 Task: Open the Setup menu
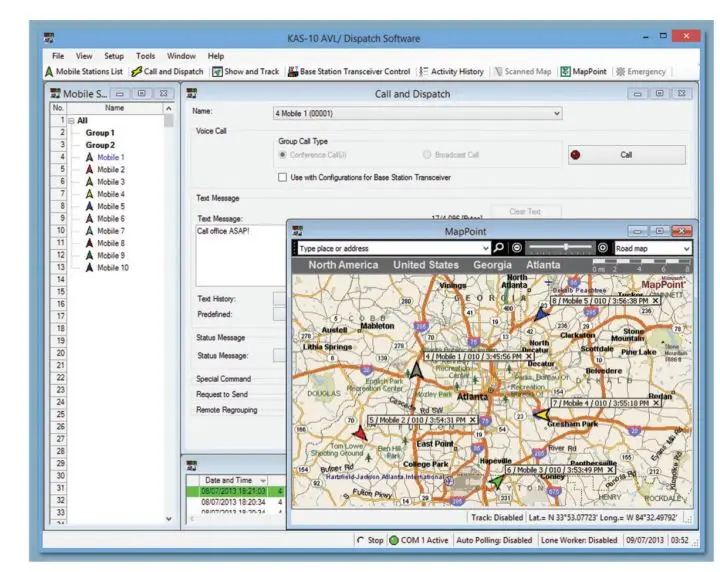point(114,56)
